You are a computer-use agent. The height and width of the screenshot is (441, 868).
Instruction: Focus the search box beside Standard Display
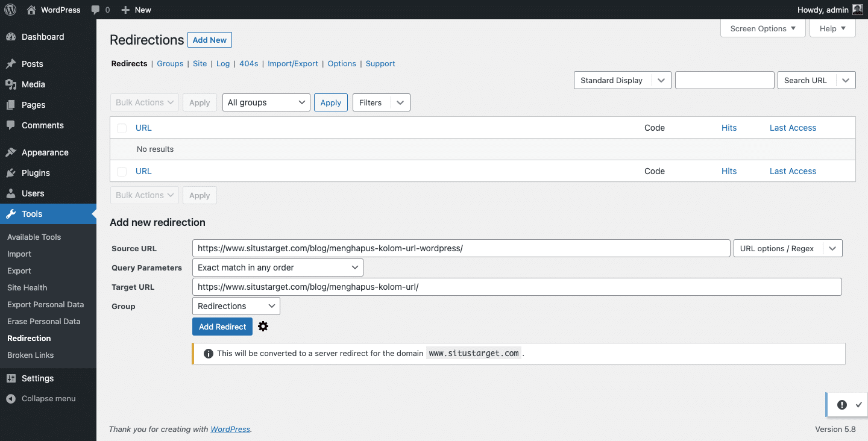click(725, 80)
